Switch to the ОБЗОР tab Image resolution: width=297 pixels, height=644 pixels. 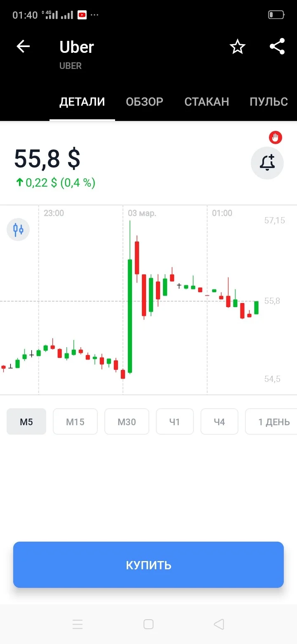tap(144, 102)
